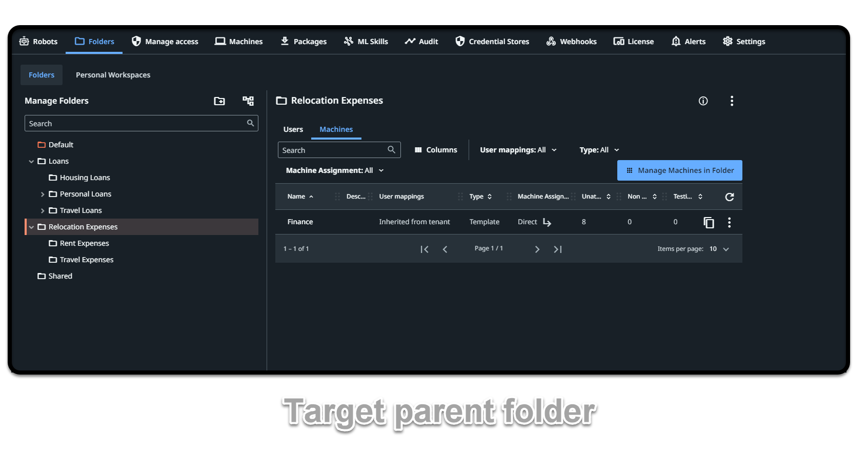Open the Relocation Expenses info icon

(x=703, y=101)
